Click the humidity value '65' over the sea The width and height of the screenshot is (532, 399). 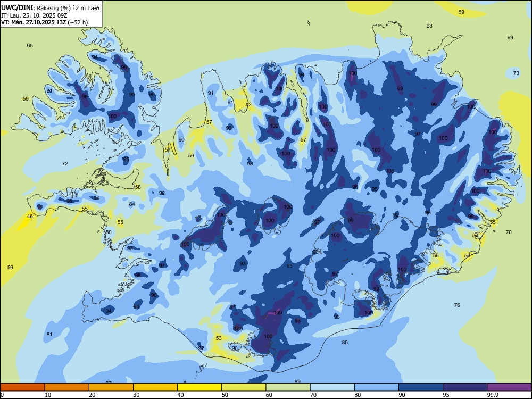[x=30, y=45]
